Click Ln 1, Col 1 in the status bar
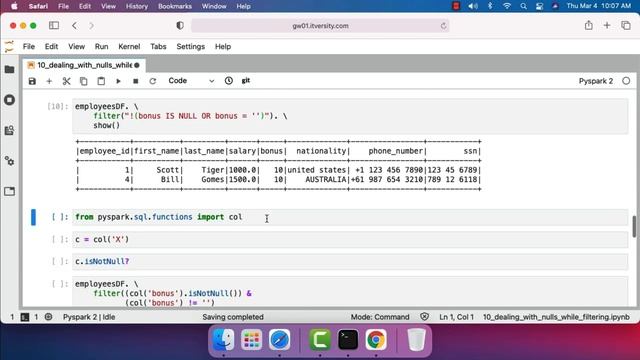Viewport: 640px width, 360px height. pos(456,317)
